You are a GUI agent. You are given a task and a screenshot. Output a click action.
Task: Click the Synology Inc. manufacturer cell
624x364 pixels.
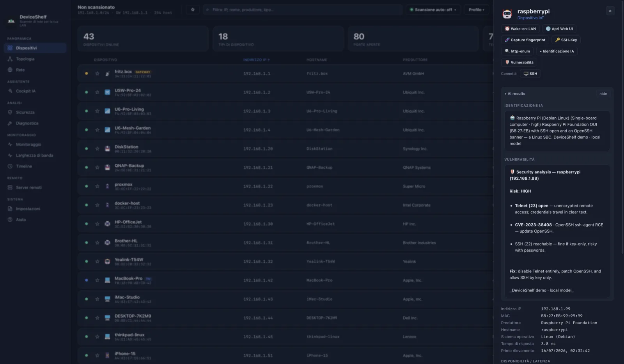[415, 148]
